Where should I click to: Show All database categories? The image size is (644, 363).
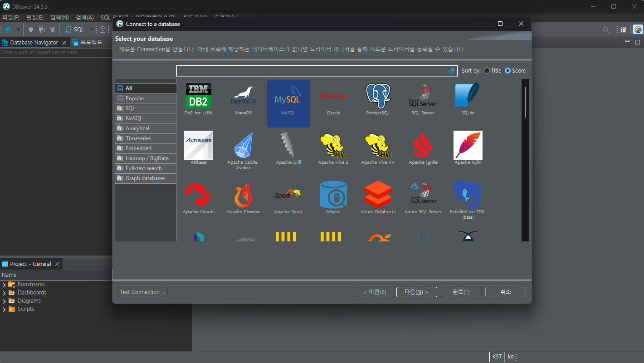[145, 88]
